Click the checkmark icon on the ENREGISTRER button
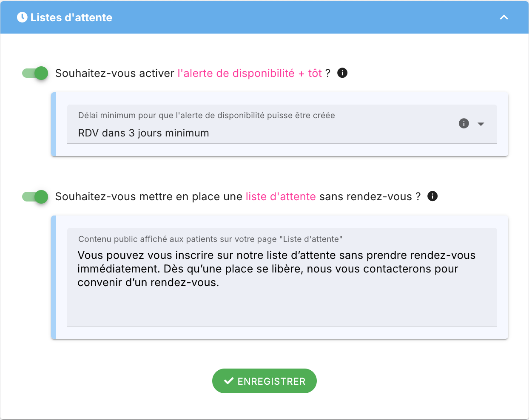Viewport: 529px width, 420px height. tap(229, 381)
